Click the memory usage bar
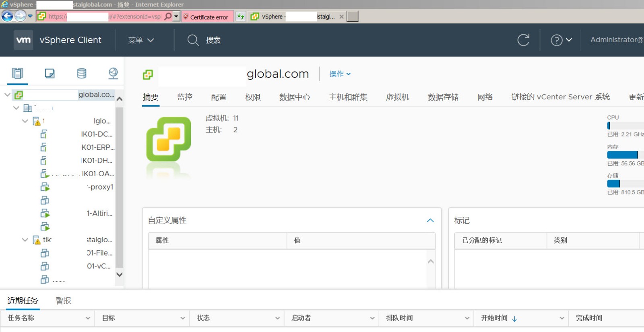This screenshot has height=332, width=644. coord(625,155)
